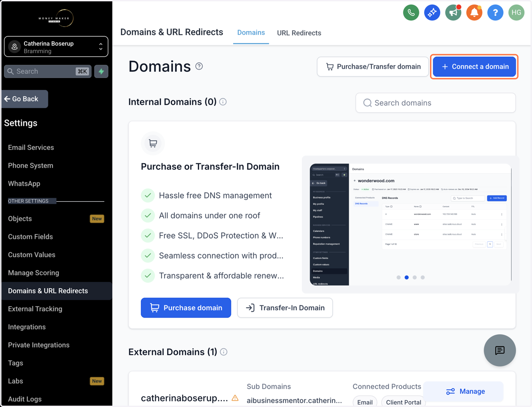Image resolution: width=532 pixels, height=407 pixels.
Task: Click Manage for the external domain
Action: pos(463,391)
